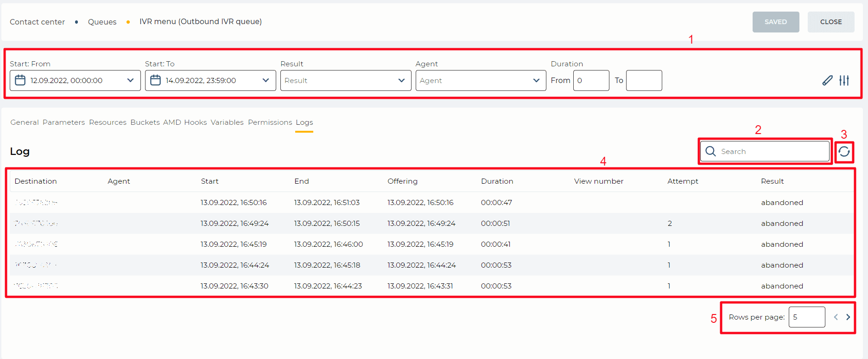Click the Agent column header
This screenshot has width=868, height=359.
[x=119, y=181]
